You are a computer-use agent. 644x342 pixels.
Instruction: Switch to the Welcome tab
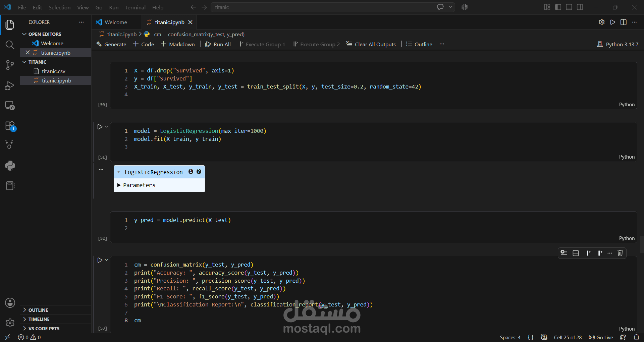116,22
